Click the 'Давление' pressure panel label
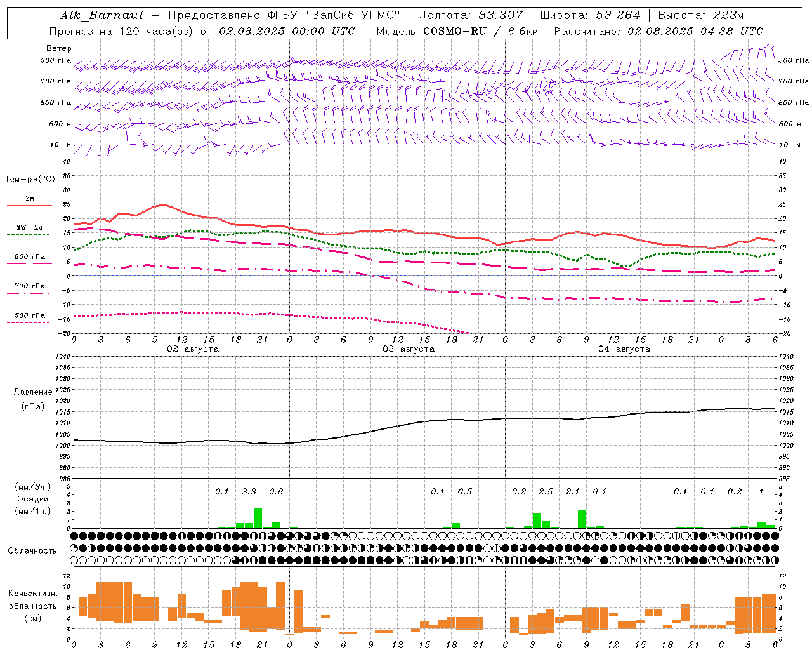The width and height of the screenshot is (812, 650). [32, 392]
